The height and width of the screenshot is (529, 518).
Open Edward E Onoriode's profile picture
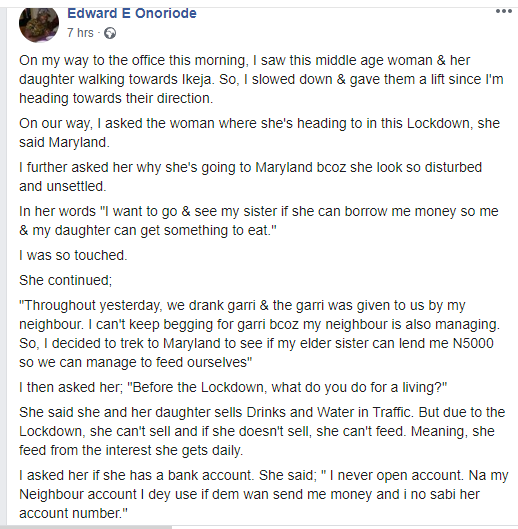[39, 24]
